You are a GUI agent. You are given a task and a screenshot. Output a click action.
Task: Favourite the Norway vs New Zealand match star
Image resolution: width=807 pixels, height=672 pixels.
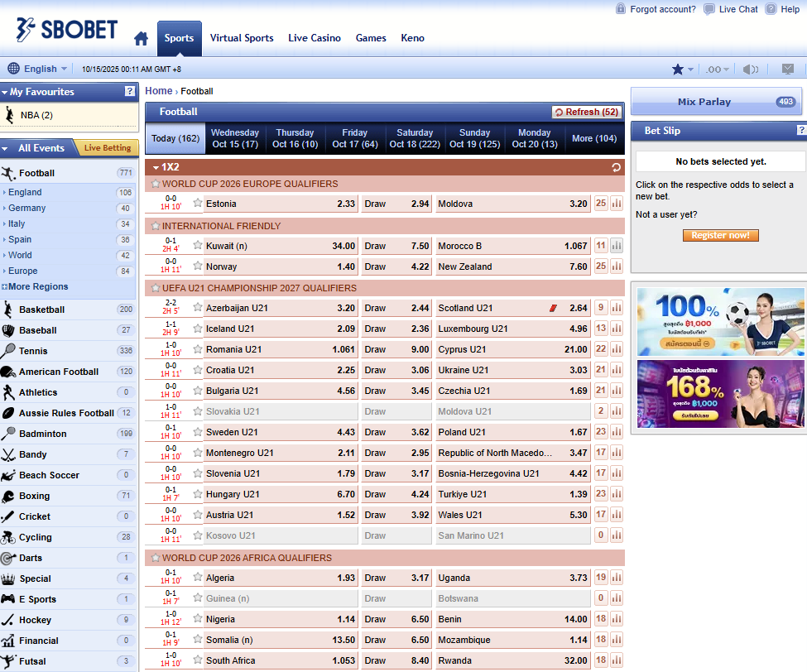(x=198, y=266)
